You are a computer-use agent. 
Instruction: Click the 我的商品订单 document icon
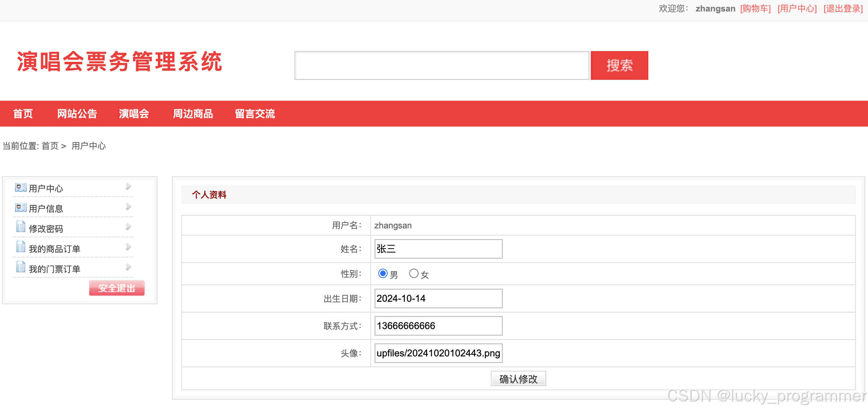pos(20,247)
